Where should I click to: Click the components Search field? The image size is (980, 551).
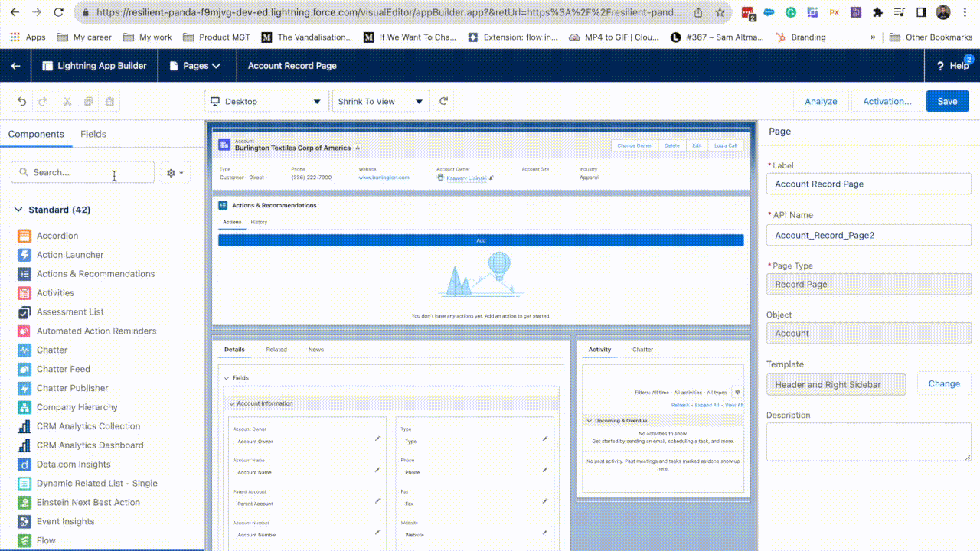(x=83, y=172)
